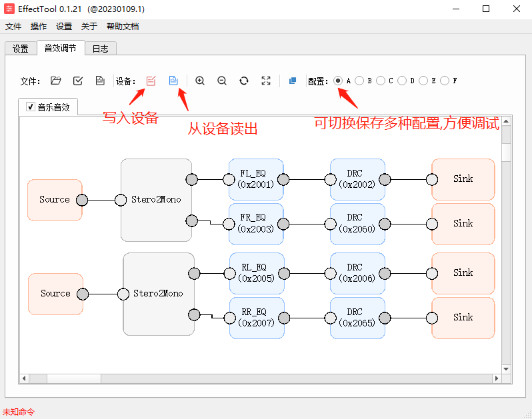
Task: Zoom in on the effect diagram
Action: [x=200, y=81]
